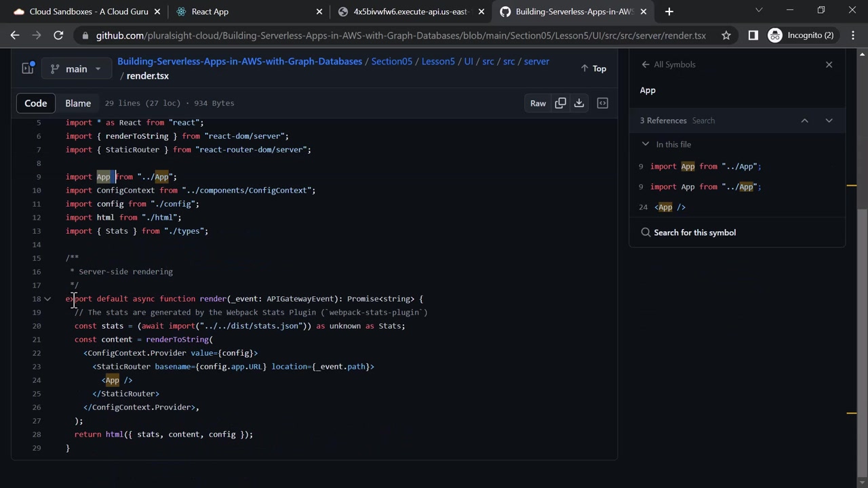Viewport: 868px width, 488px height.
Task: Go back to All Symbols
Action: click(669, 64)
